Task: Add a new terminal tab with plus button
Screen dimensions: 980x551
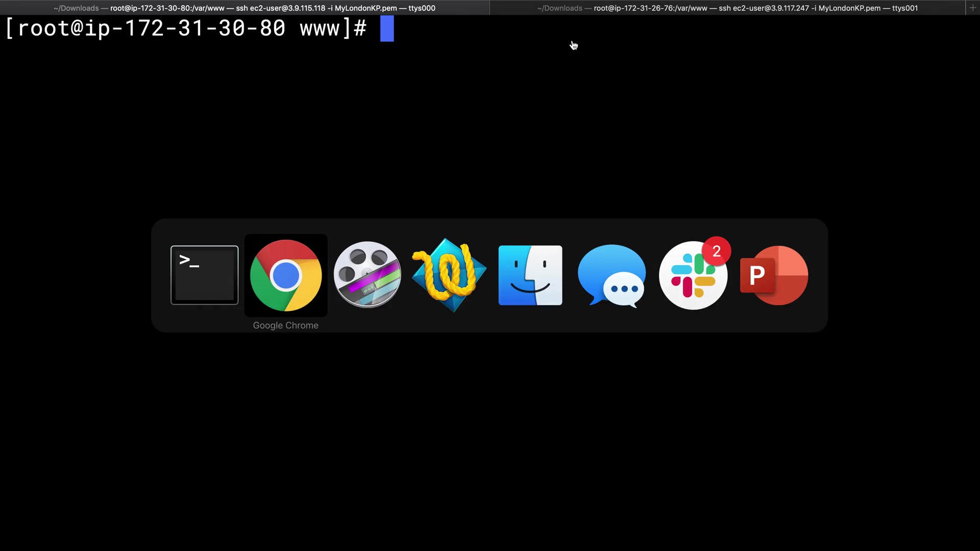Action: (973, 8)
